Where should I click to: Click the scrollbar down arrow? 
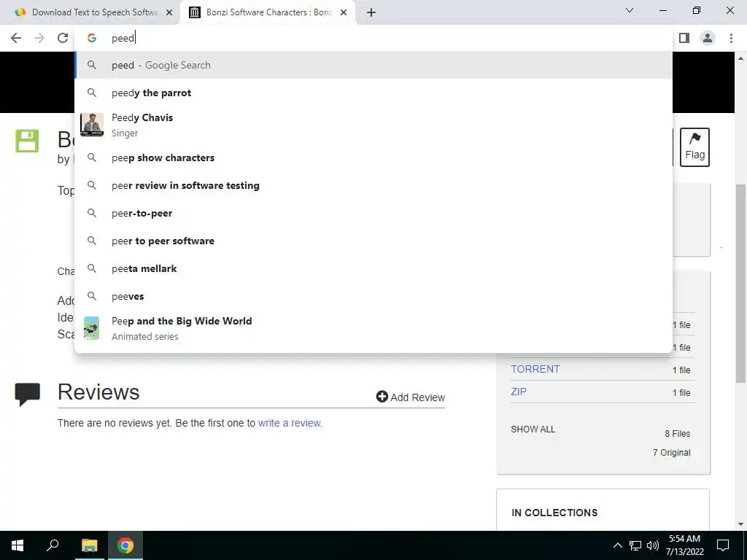pyautogui.click(x=740, y=524)
